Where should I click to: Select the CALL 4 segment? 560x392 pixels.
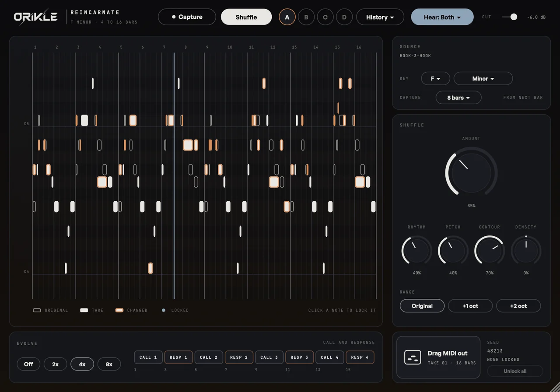point(330,357)
